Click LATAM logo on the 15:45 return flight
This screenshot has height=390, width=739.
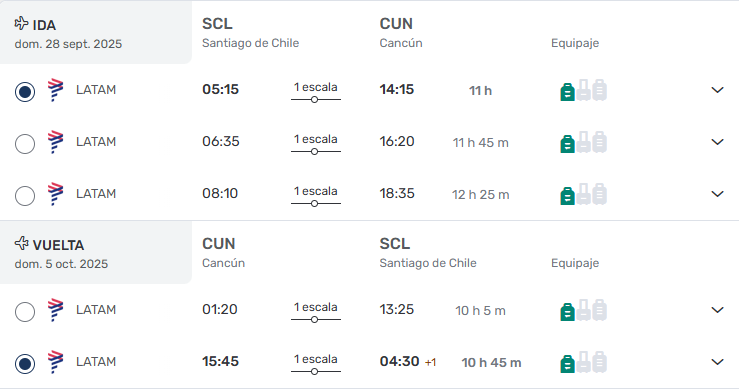coord(55,362)
